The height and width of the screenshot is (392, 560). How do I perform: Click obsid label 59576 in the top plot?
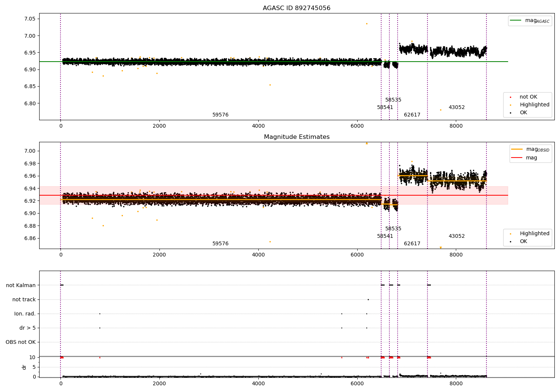(220, 115)
